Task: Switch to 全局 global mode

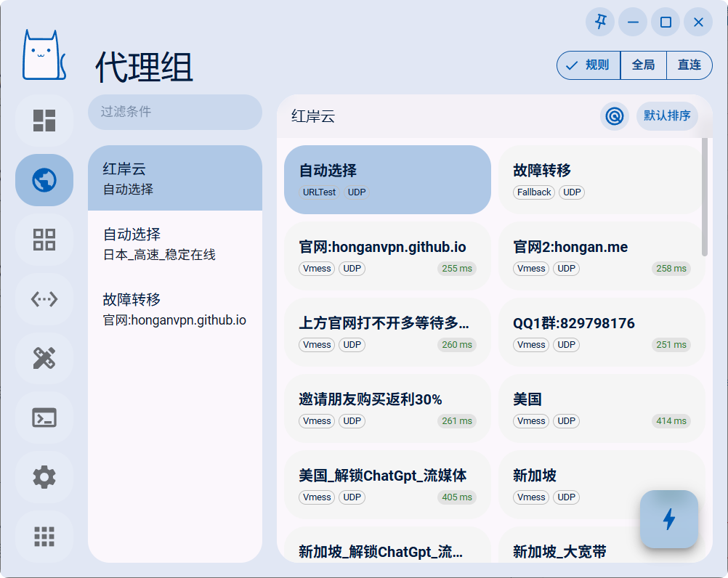Action: pyautogui.click(x=643, y=65)
